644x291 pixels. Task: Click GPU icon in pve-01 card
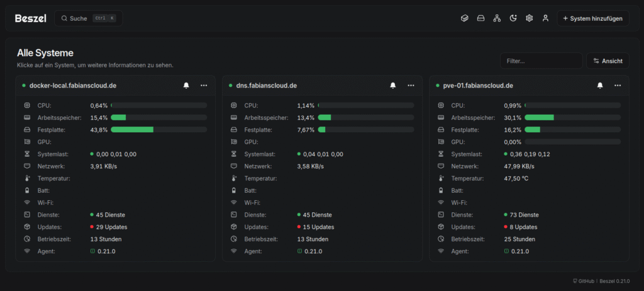click(441, 142)
